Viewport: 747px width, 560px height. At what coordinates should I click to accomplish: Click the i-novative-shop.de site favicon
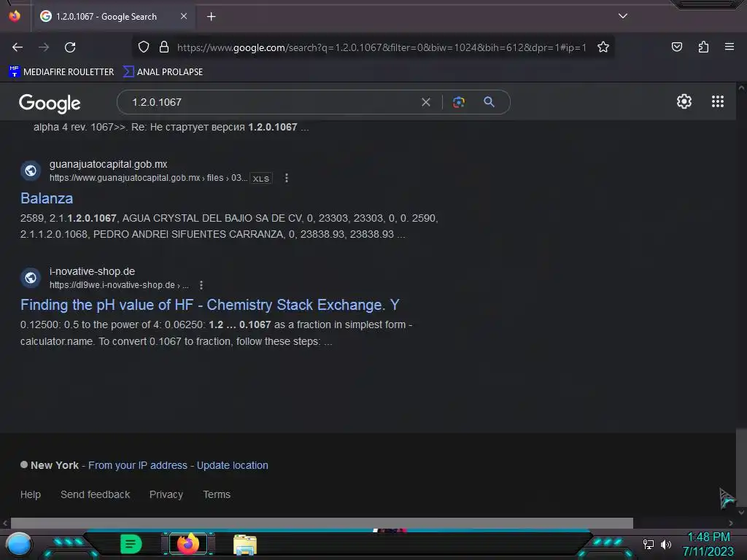[31, 278]
